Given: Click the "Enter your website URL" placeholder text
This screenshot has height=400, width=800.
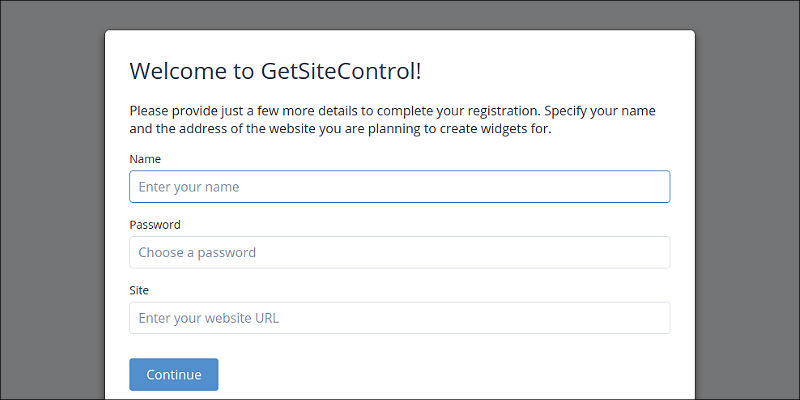Looking at the screenshot, I should [x=209, y=319].
